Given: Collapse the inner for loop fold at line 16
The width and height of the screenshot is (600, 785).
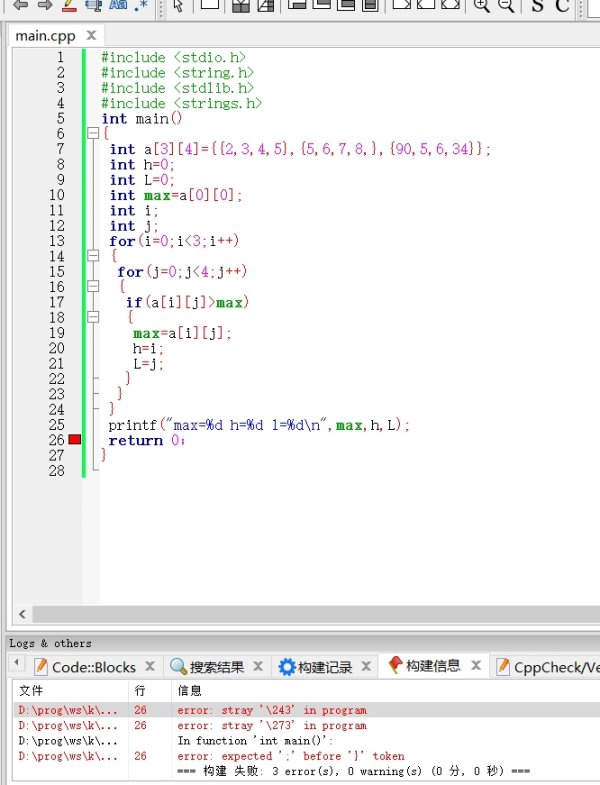Looking at the screenshot, I should click(x=93, y=287).
